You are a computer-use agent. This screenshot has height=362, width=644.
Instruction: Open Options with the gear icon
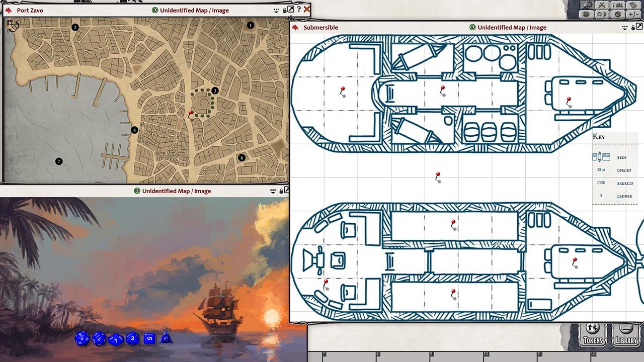pos(617,14)
